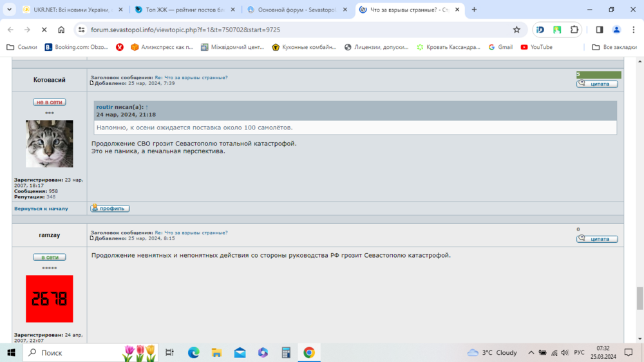
Task: Go forward to next page
Action: (x=27, y=30)
